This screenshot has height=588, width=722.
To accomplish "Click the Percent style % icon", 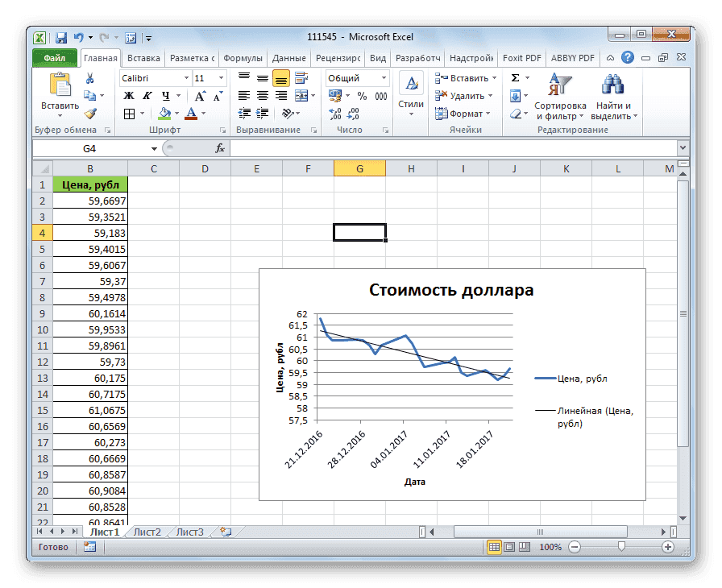I will [x=360, y=96].
